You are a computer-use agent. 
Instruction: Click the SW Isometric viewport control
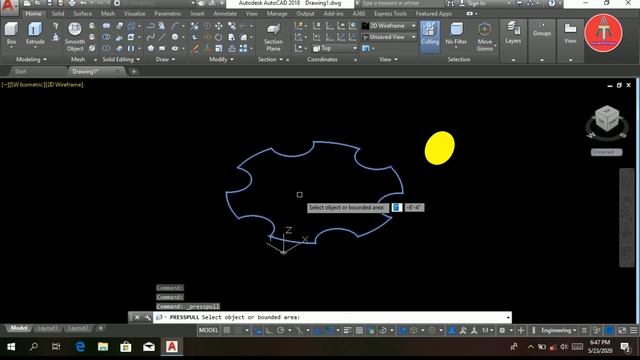(28, 84)
